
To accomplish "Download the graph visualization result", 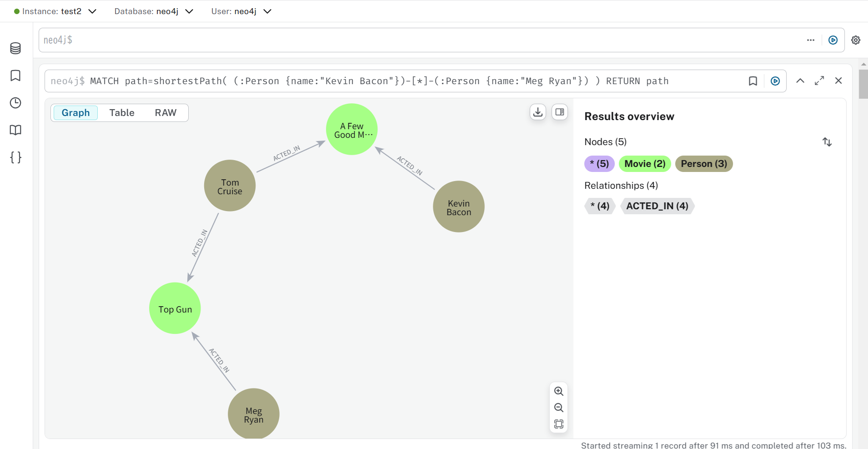I will coord(537,111).
